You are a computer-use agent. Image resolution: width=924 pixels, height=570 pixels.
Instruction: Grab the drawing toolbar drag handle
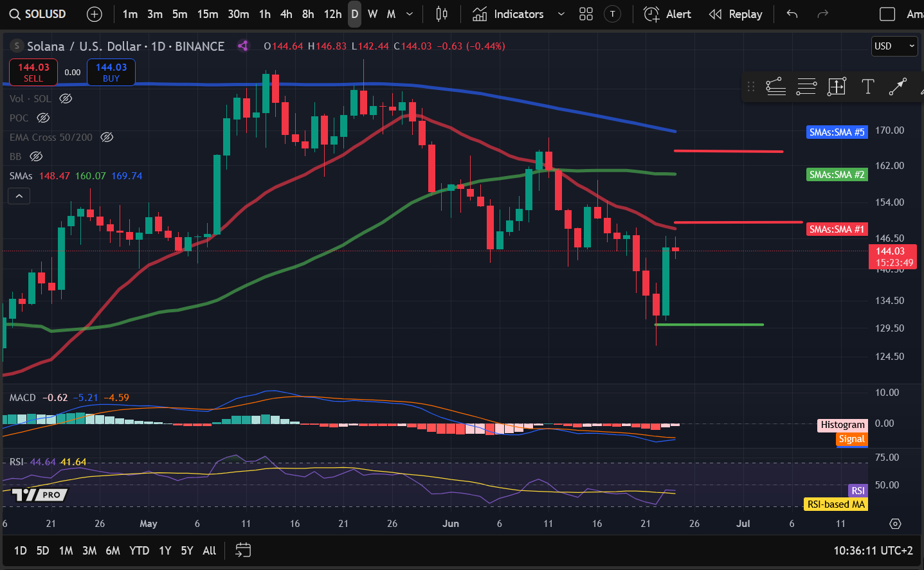750,87
